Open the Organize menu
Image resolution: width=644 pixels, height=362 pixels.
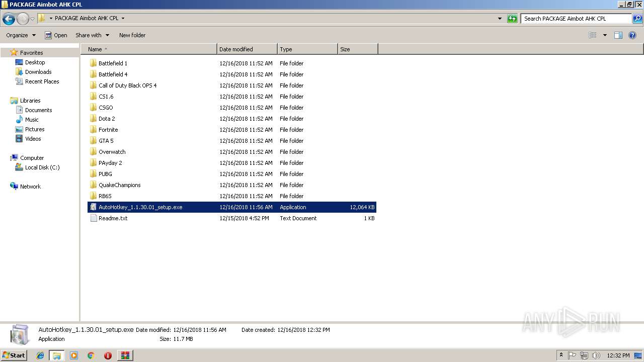tap(21, 35)
